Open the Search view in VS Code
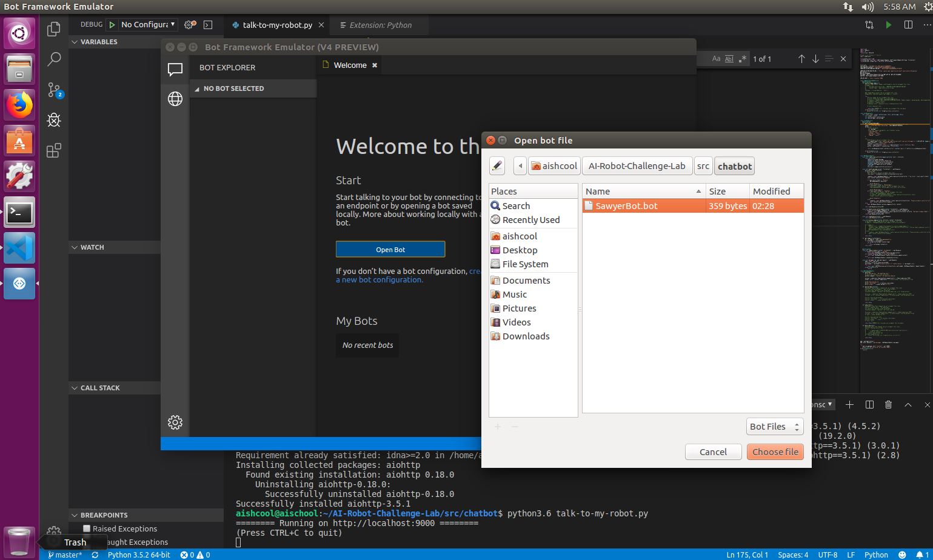 (54, 59)
